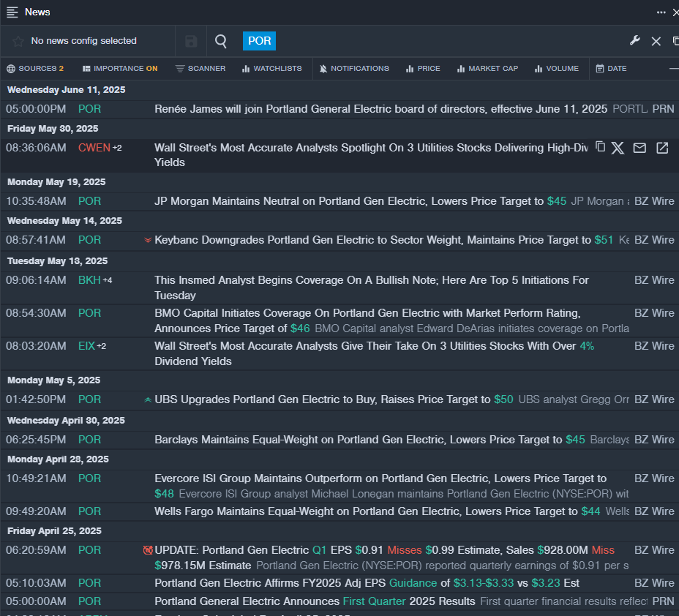Open the Market Cap filter
The image size is (679, 616).
click(x=487, y=68)
